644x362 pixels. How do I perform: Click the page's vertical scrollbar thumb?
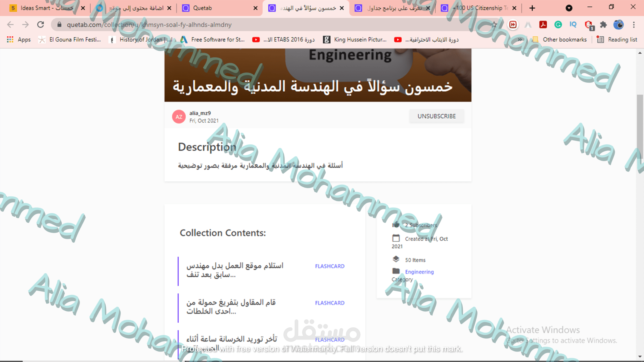pos(640,126)
